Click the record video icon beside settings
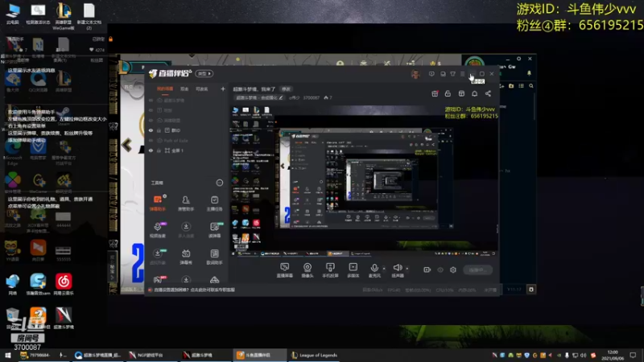Screen dimensions: 644x362 [427, 269]
